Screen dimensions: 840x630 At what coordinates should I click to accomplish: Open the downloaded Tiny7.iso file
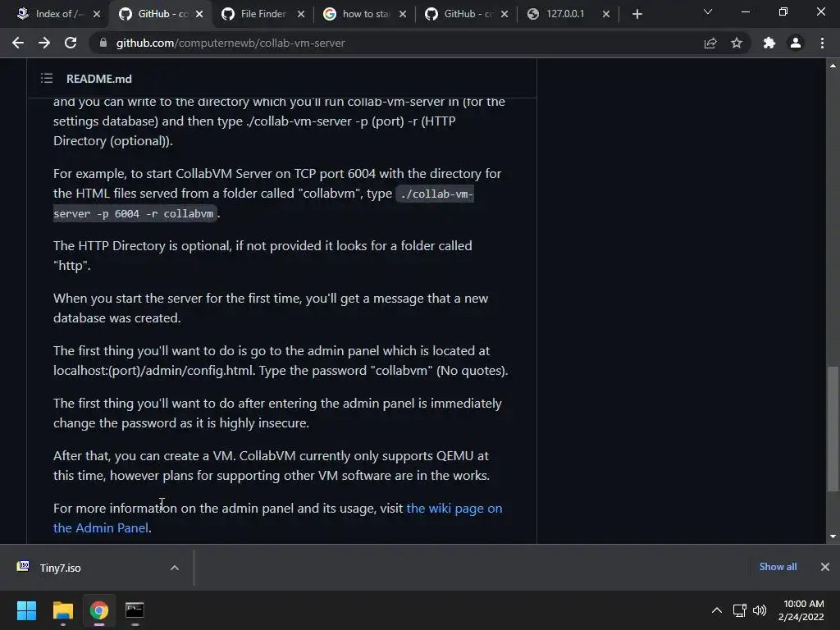60,568
